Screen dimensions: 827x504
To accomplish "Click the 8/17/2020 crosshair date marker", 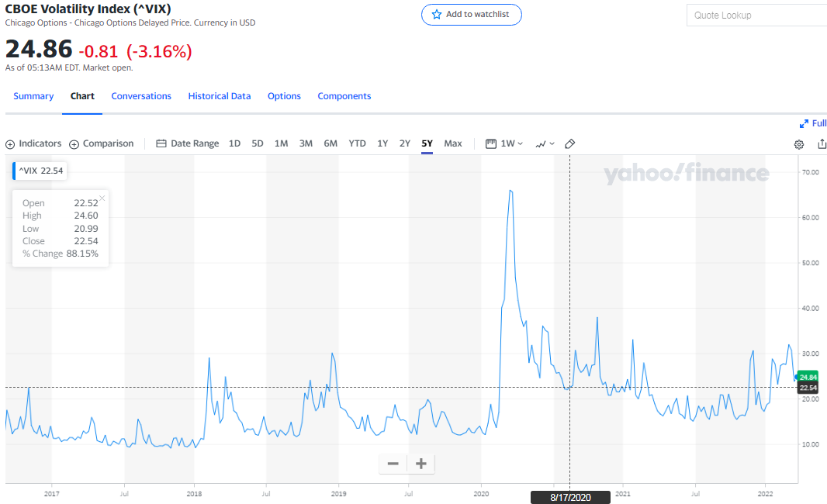I will [570, 497].
